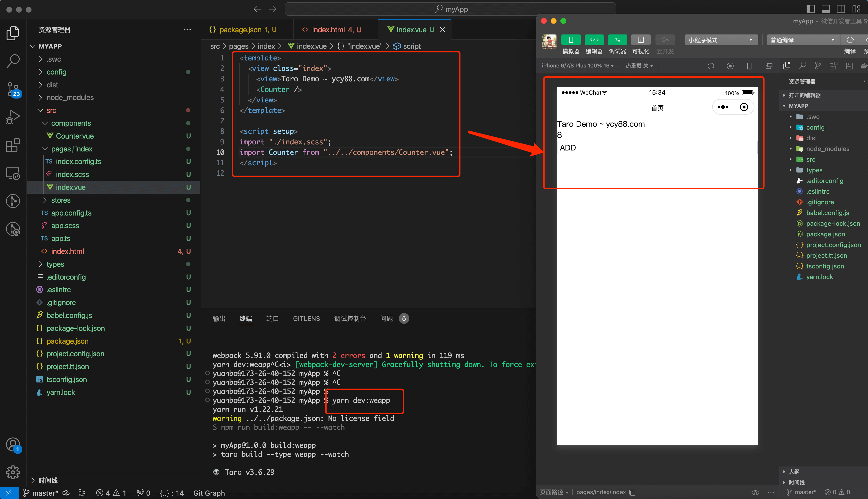Toggle the 模拟器 simulator button
868x499 pixels.
point(571,40)
